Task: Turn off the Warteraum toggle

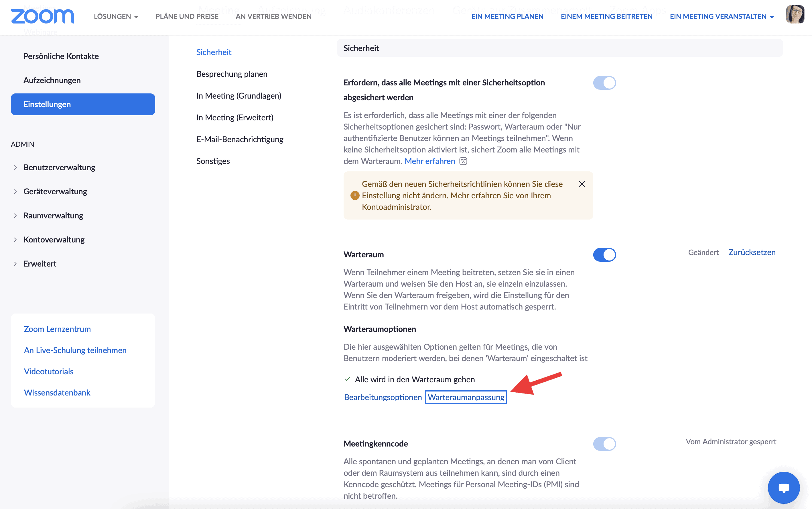Action: 604,255
